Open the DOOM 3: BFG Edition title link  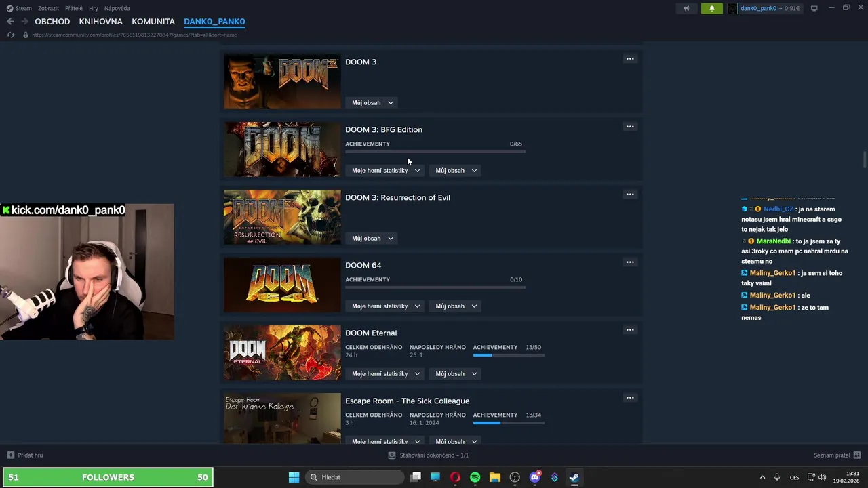click(384, 129)
